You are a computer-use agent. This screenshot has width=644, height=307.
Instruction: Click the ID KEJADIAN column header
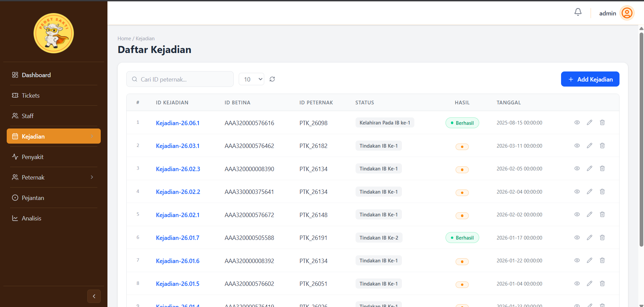pyautogui.click(x=172, y=103)
